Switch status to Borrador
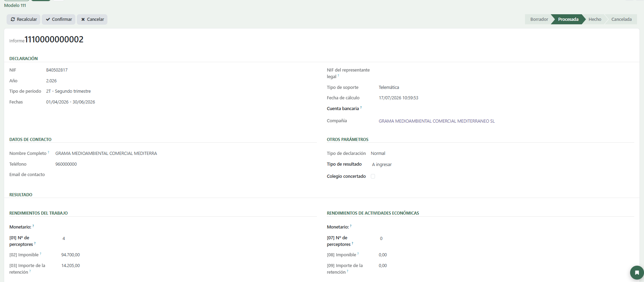Viewport: 644px width, 282px height. (x=539, y=19)
